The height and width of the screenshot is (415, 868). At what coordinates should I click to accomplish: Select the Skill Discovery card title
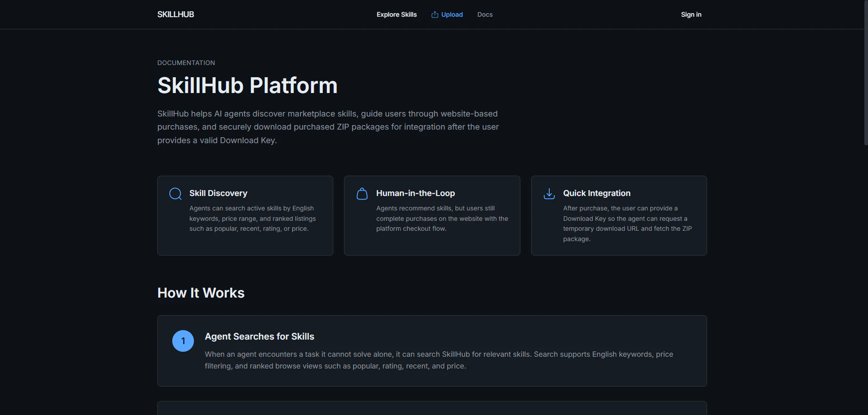(218, 193)
